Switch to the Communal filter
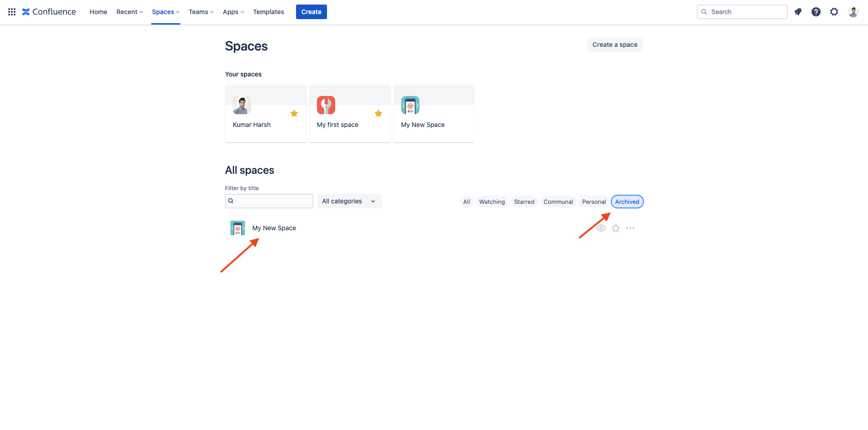This screenshot has width=868, height=430. 558,202
